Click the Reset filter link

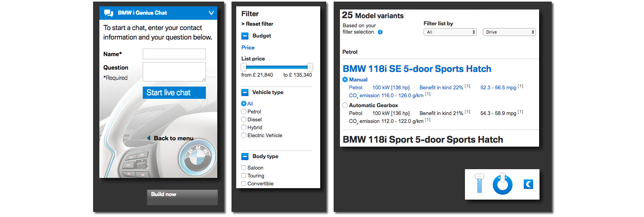257,24
